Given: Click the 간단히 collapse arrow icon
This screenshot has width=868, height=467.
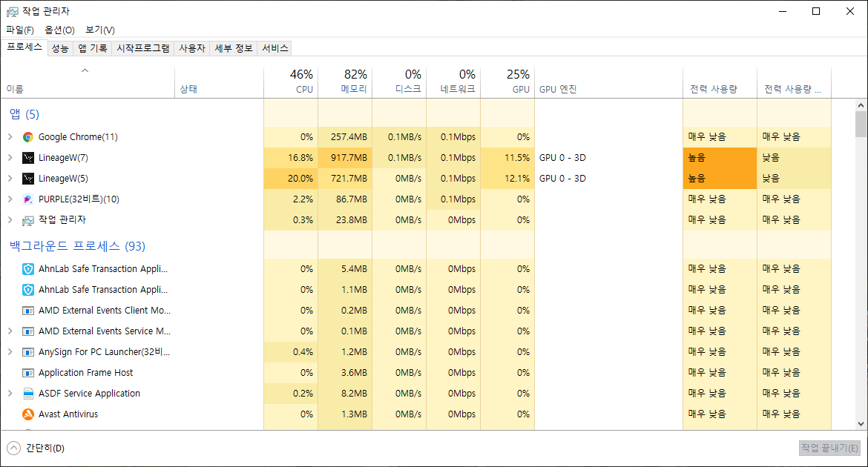Looking at the screenshot, I should (x=14, y=448).
